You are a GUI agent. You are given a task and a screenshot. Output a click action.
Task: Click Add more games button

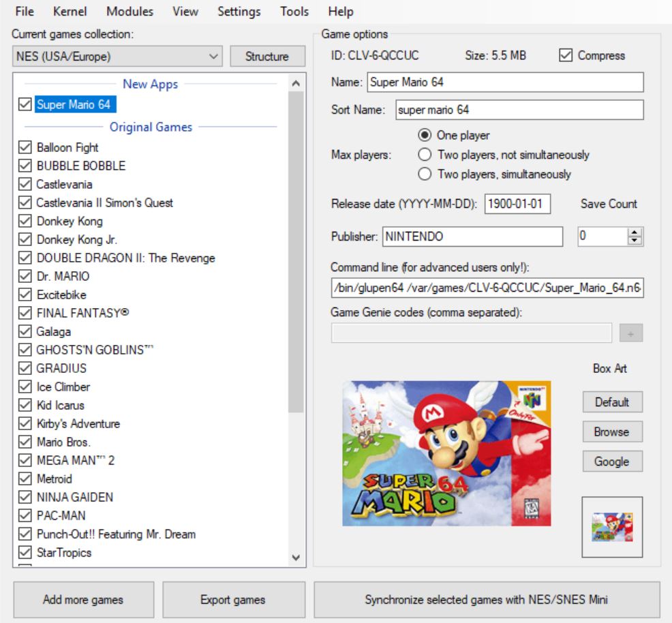click(x=83, y=600)
